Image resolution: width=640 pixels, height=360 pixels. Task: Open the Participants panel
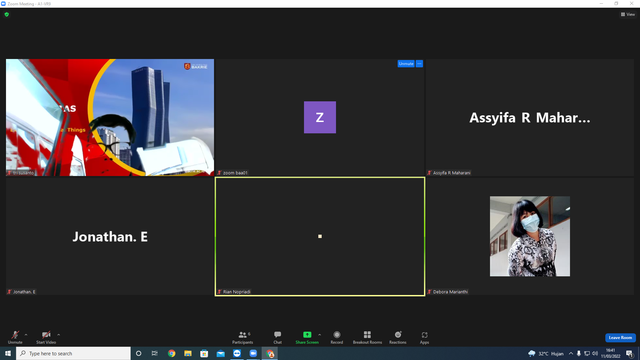pos(243,337)
